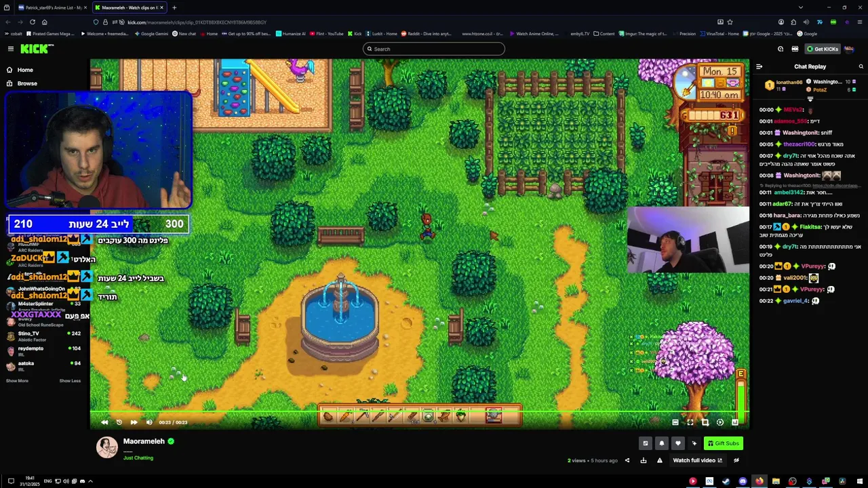Expand the pinned gifters leaderboard
The image size is (868, 488).
coord(810,99)
